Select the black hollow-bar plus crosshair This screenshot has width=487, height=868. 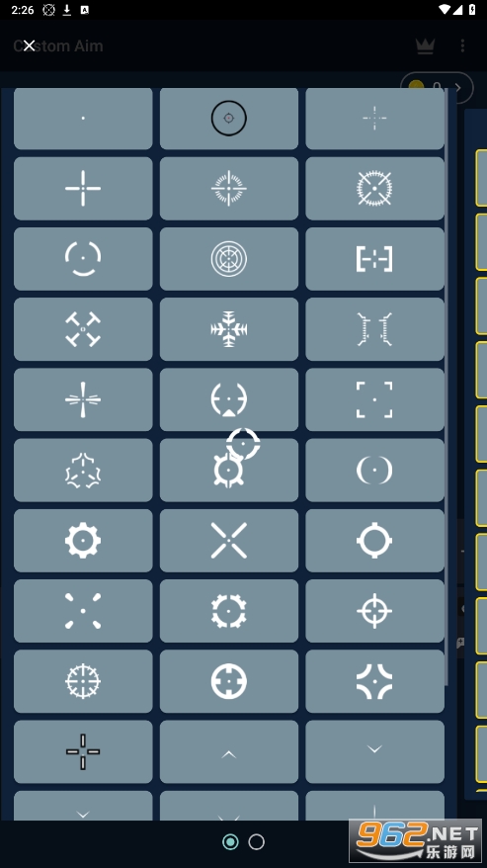[x=83, y=751]
